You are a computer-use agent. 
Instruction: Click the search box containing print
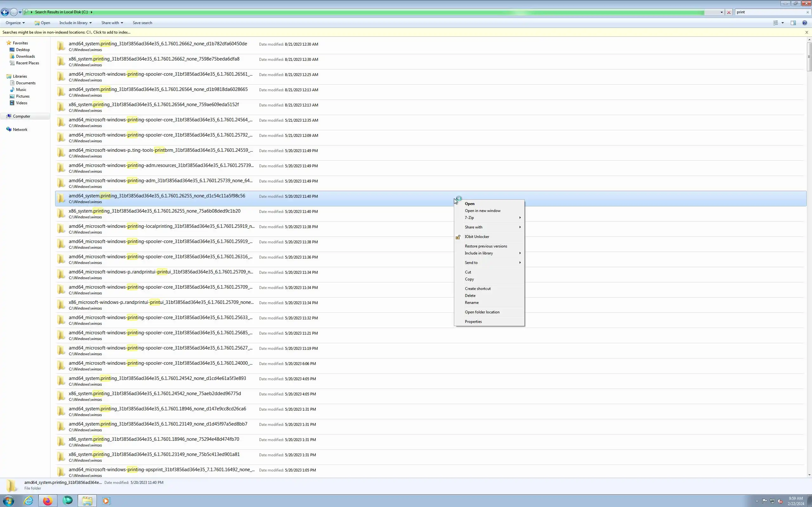pos(768,12)
